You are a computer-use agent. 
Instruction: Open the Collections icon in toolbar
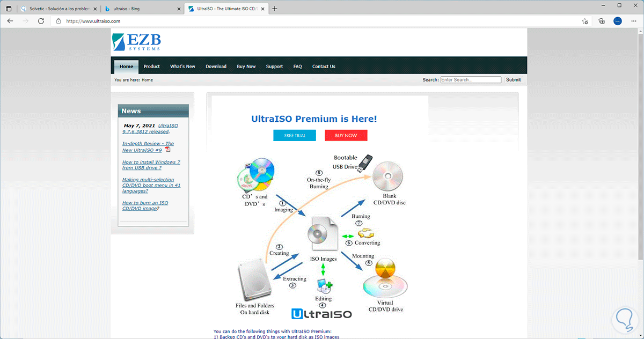point(602,21)
